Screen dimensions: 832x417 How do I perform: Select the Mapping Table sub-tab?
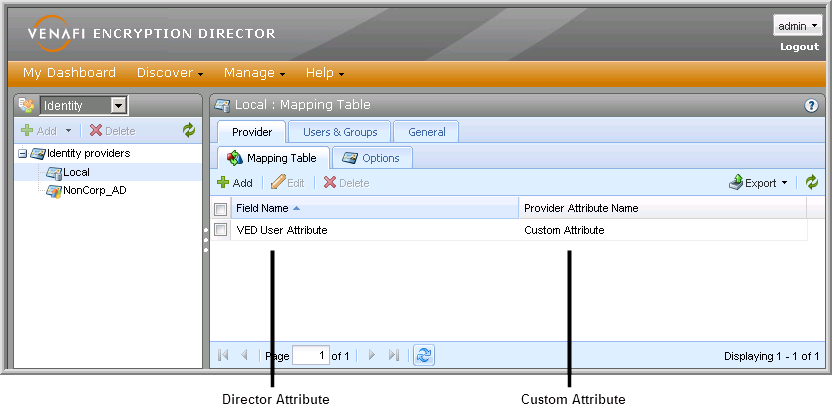[x=274, y=158]
